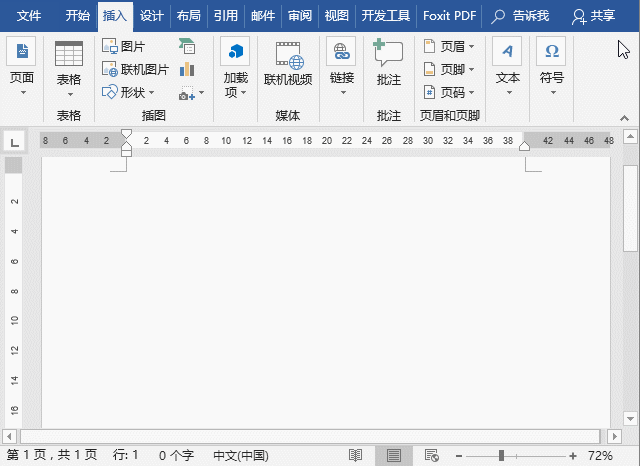Switch to Print Layout view
This screenshot has width=640, height=466.
click(394, 455)
